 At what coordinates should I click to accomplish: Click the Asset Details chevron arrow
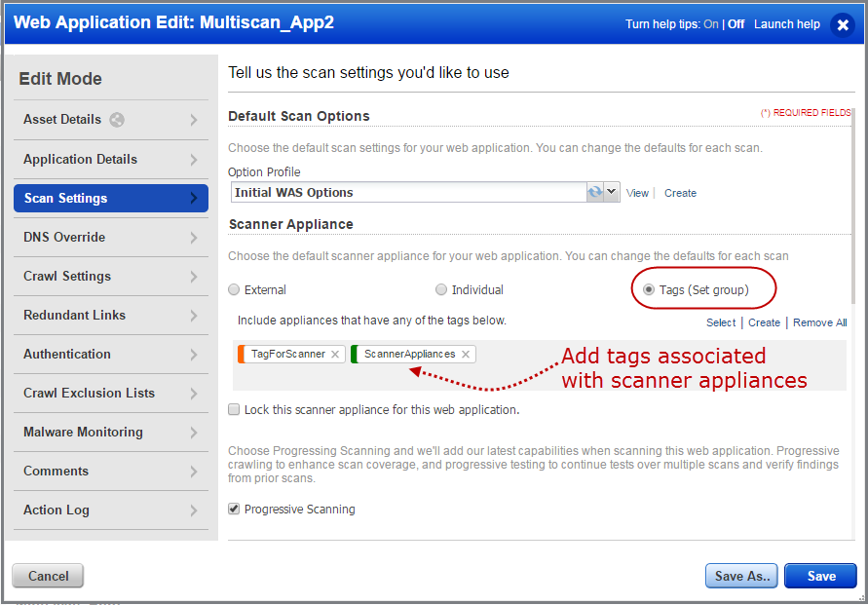pyautogui.click(x=193, y=120)
